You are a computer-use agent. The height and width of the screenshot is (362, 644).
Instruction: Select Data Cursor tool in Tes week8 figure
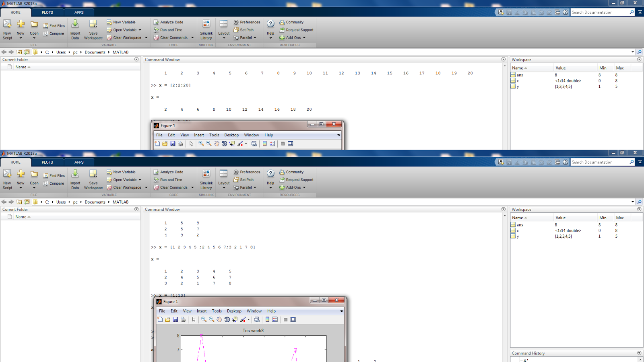click(x=235, y=319)
